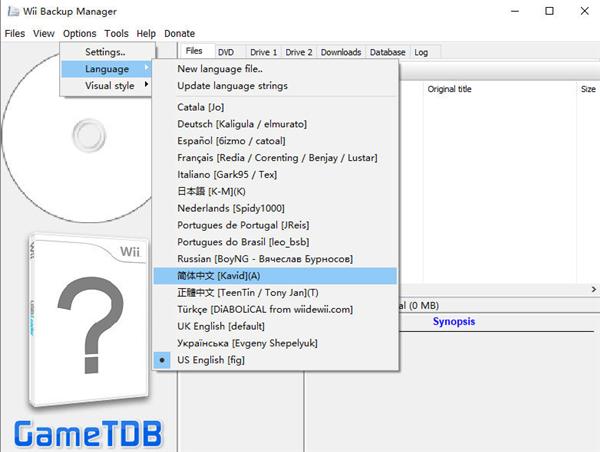This screenshot has width=600, height=452.
Task: Open Settings.. from the Options menu
Action: point(106,52)
